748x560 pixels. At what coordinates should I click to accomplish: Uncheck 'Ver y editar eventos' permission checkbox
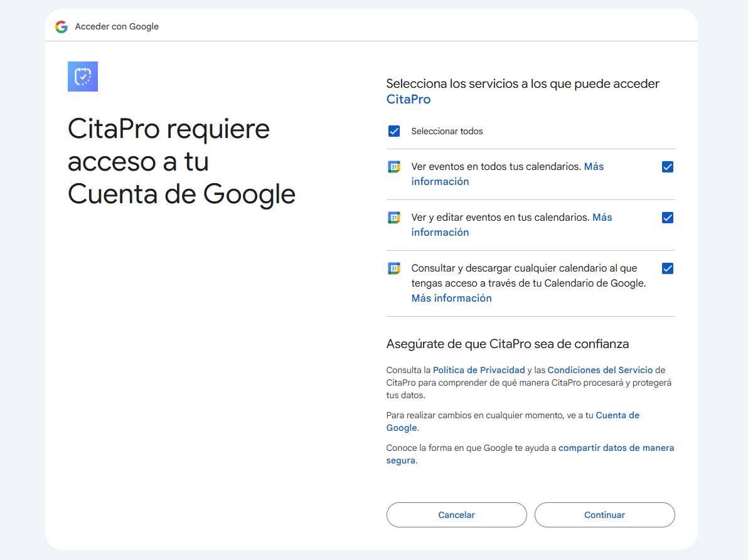pyautogui.click(x=668, y=218)
